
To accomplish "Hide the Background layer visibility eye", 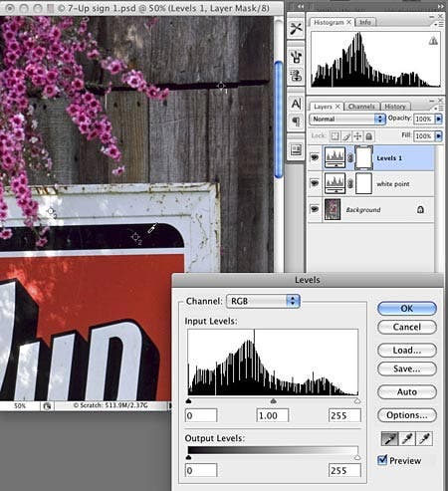I will point(315,209).
